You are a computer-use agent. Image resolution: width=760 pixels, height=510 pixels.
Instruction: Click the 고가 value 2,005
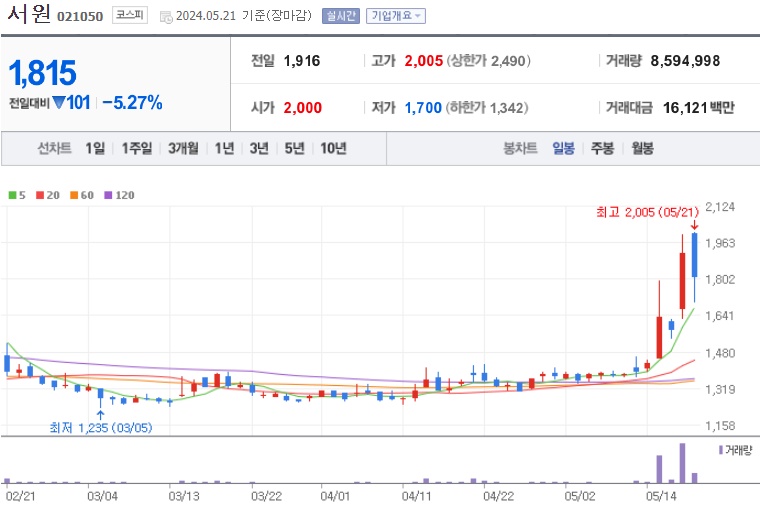pos(424,61)
